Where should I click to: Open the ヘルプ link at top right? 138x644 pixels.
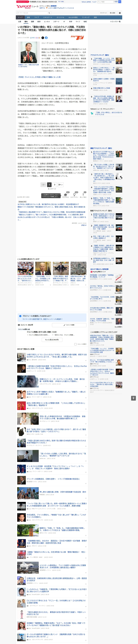click(94, 2)
